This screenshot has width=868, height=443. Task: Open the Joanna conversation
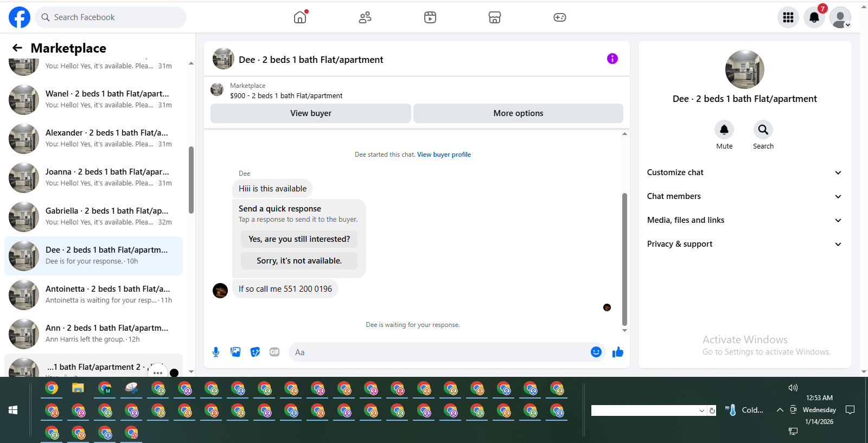pyautogui.click(x=93, y=178)
